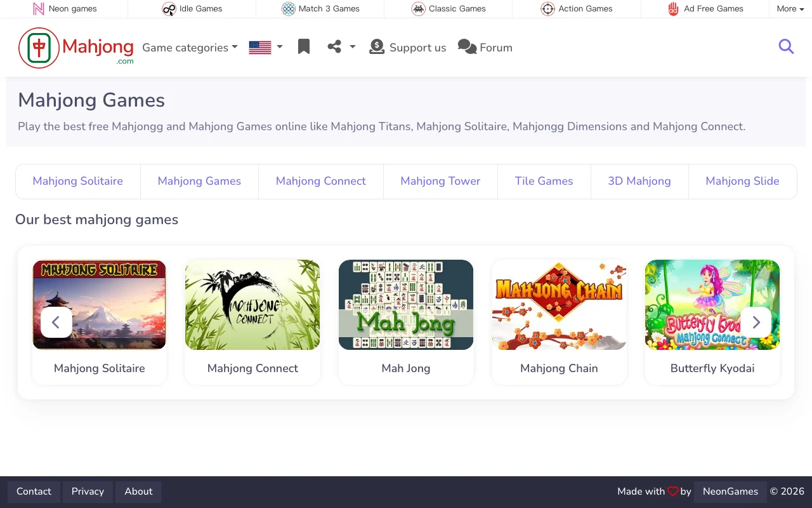Open the Mahjong Tower tab
Viewport: 812px width, 508px height.
pyautogui.click(x=440, y=181)
